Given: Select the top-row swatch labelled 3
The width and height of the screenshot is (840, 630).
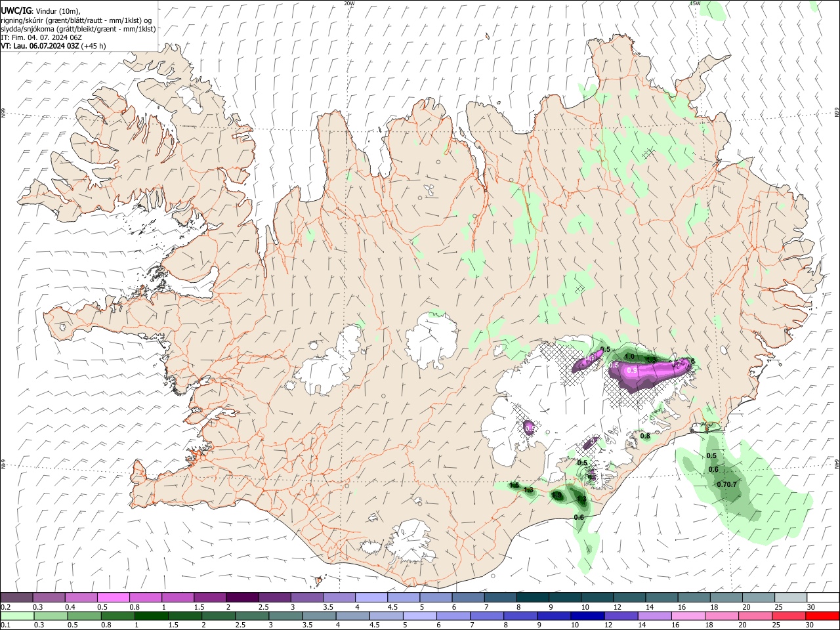Looking at the screenshot, I should 306,597.
